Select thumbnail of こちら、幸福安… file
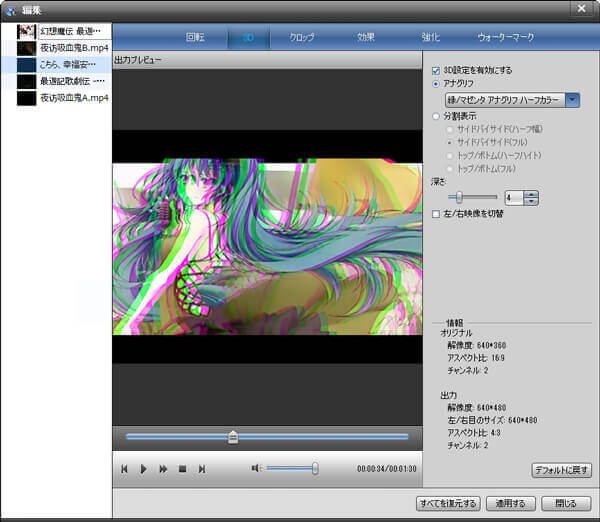This screenshot has height=522, width=600. pyautogui.click(x=26, y=65)
